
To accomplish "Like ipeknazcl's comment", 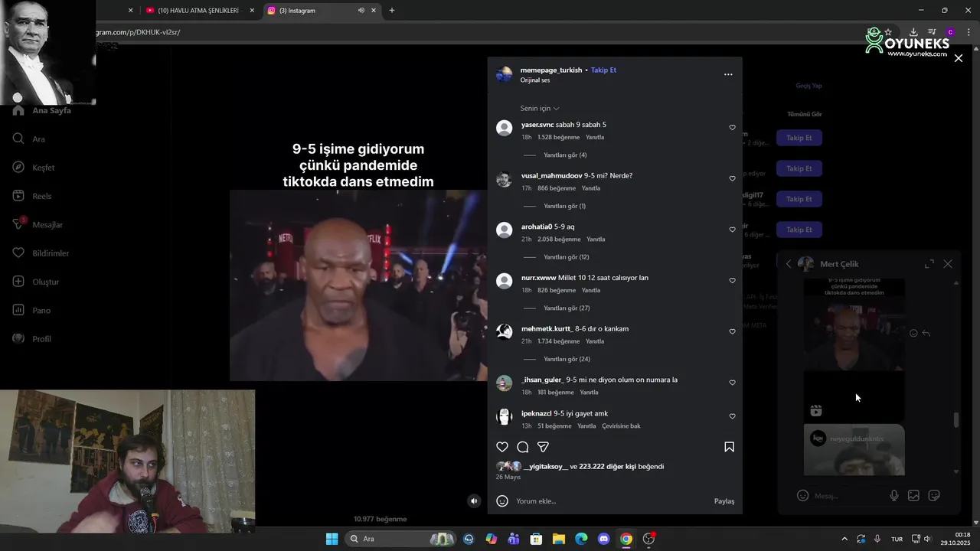I will coord(732,416).
